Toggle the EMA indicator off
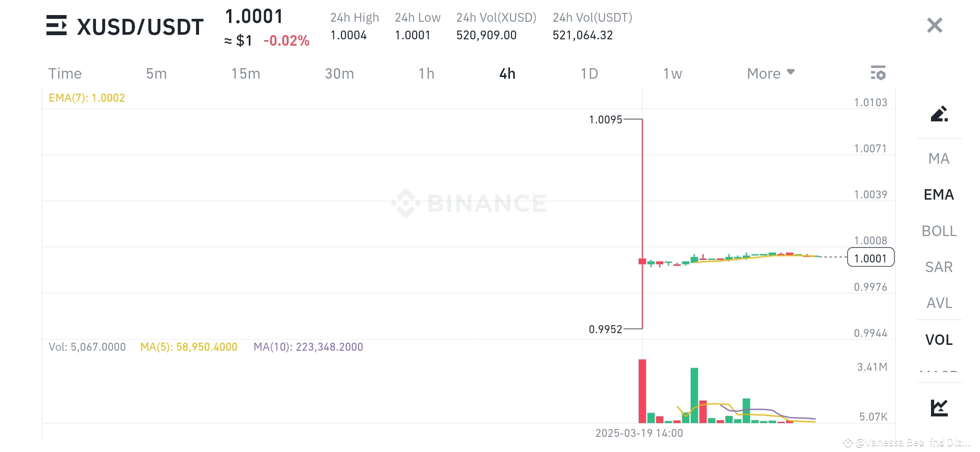The height and width of the screenshot is (452, 980). click(939, 195)
